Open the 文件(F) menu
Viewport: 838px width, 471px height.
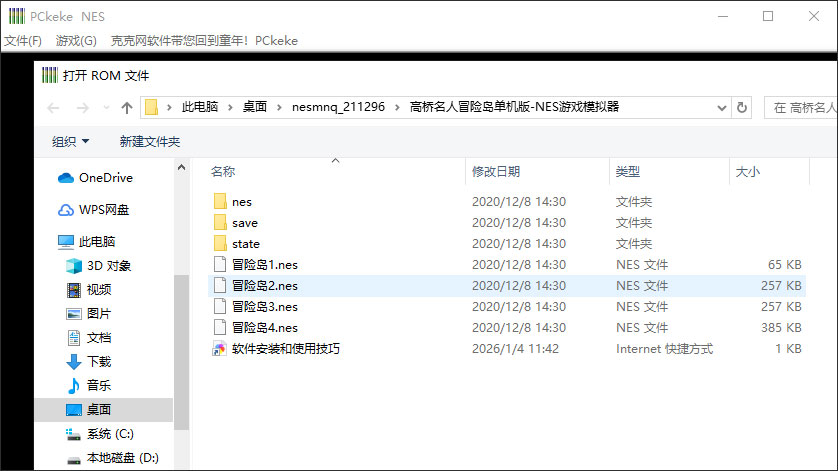coord(22,41)
